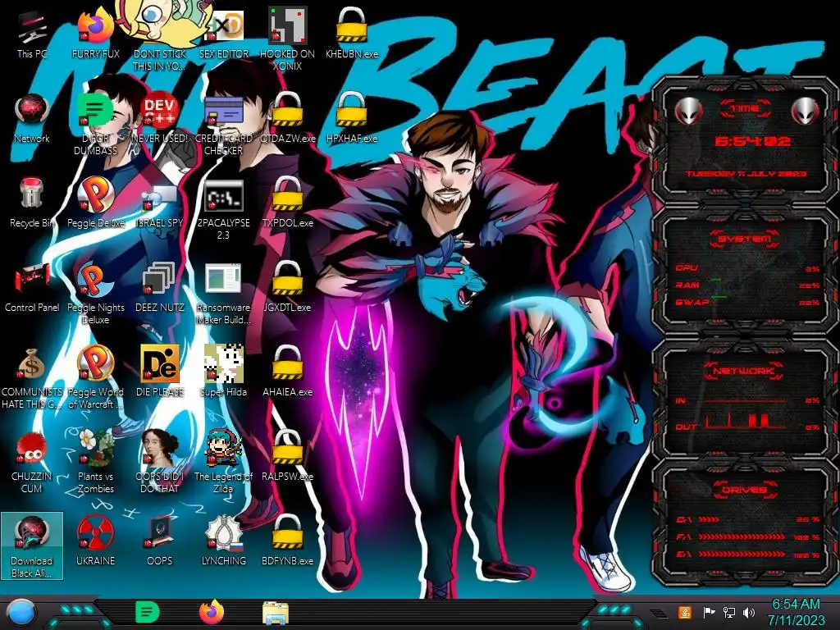Click the RAM usage row in gadget

(747, 285)
